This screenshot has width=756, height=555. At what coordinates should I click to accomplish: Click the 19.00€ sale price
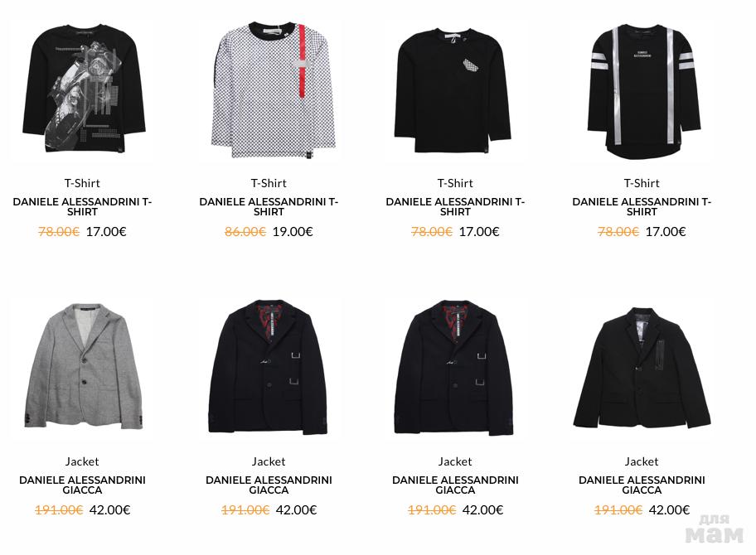click(293, 232)
